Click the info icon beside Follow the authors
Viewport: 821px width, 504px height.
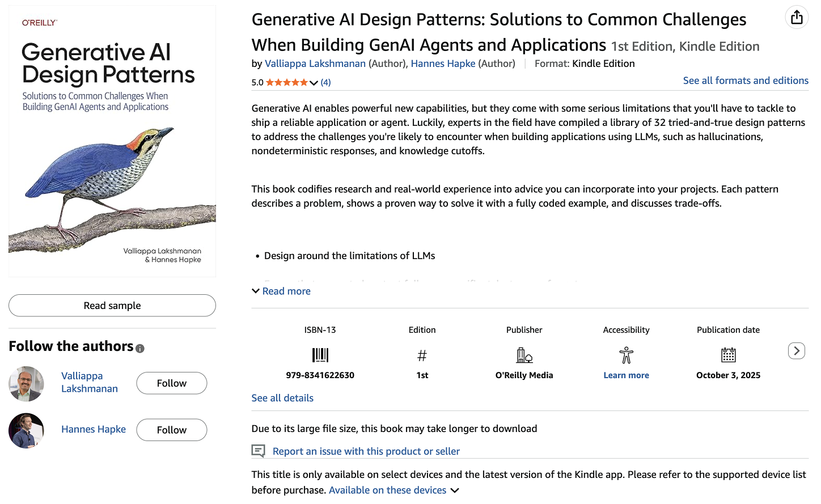tap(140, 349)
